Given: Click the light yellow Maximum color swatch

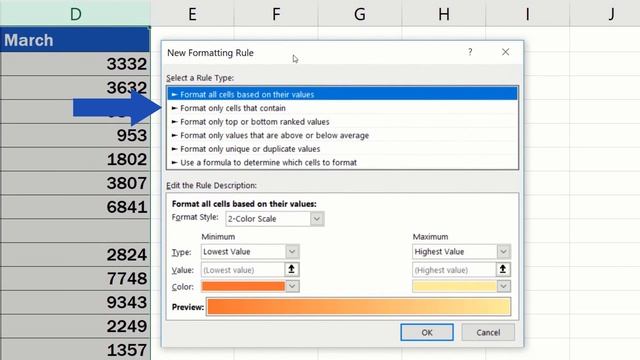Looking at the screenshot, I should point(454,287).
